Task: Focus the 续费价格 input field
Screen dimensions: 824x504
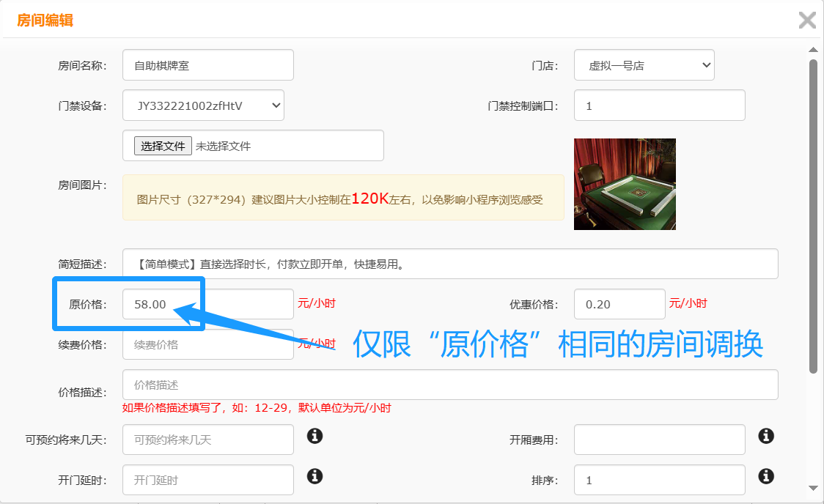Action: [x=208, y=344]
